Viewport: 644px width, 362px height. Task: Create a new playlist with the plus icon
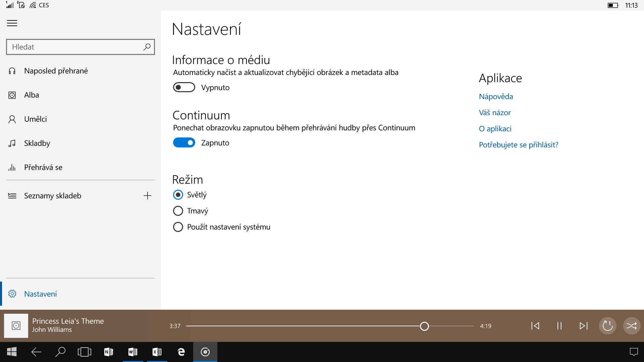(x=148, y=195)
